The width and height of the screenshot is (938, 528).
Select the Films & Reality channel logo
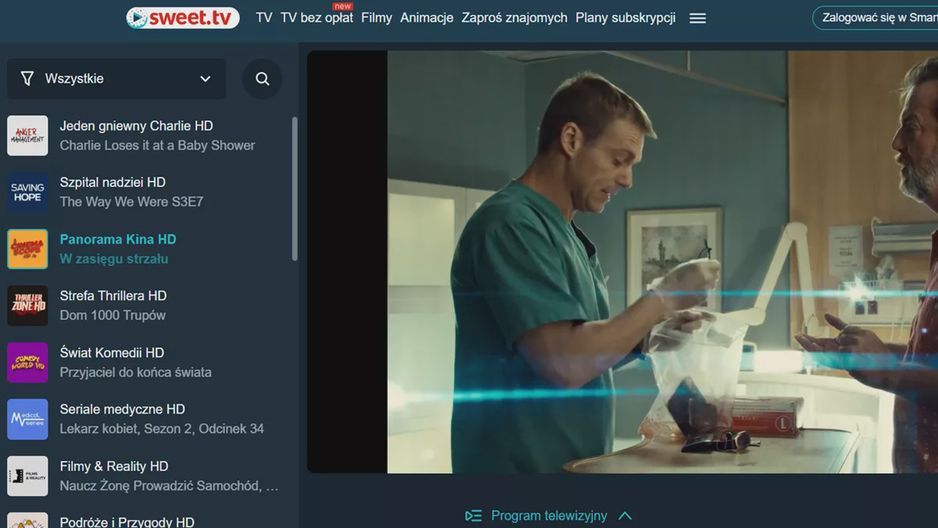(28, 476)
